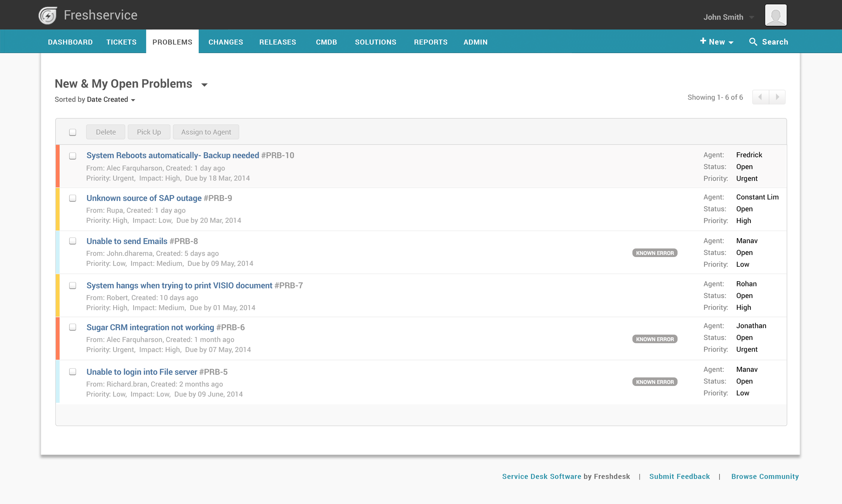
Task: Expand New & My Open Problems view dropdown
Action: (204, 85)
